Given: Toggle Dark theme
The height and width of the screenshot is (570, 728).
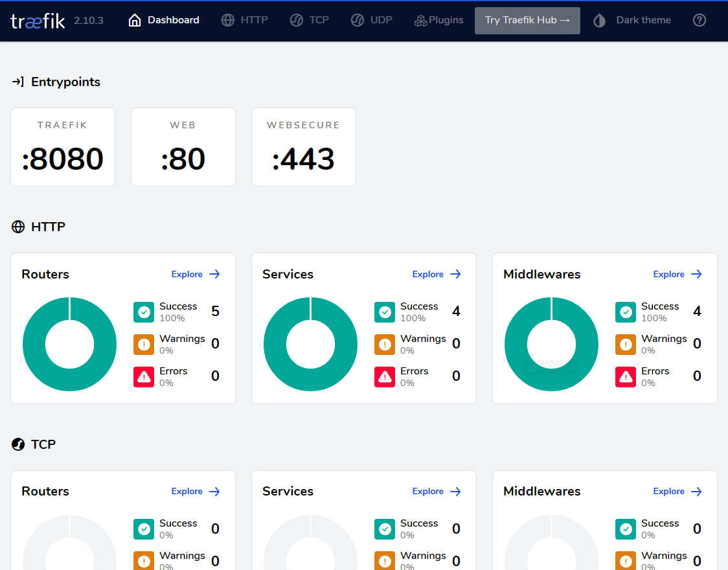Looking at the screenshot, I should pyautogui.click(x=632, y=20).
